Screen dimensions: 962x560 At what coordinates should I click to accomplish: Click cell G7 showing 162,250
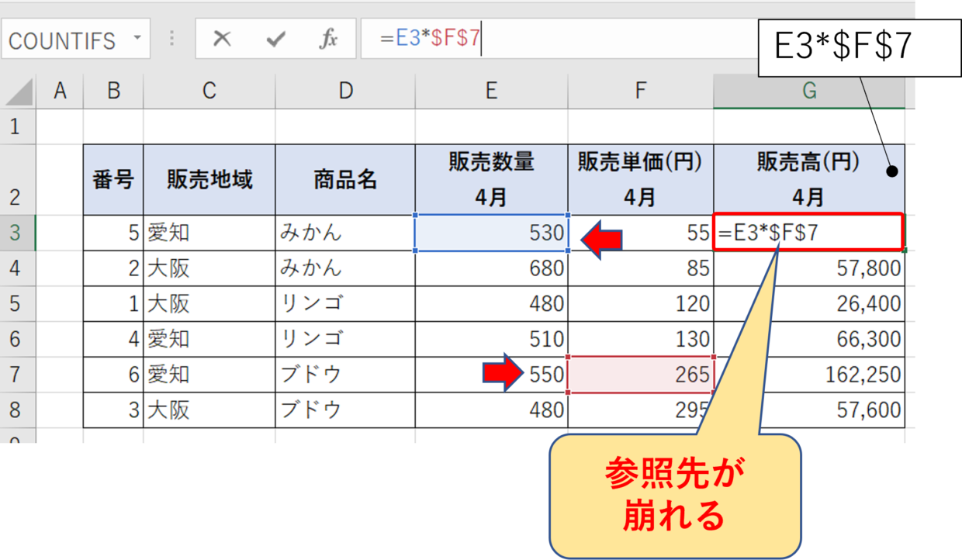(x=808, y=375)
